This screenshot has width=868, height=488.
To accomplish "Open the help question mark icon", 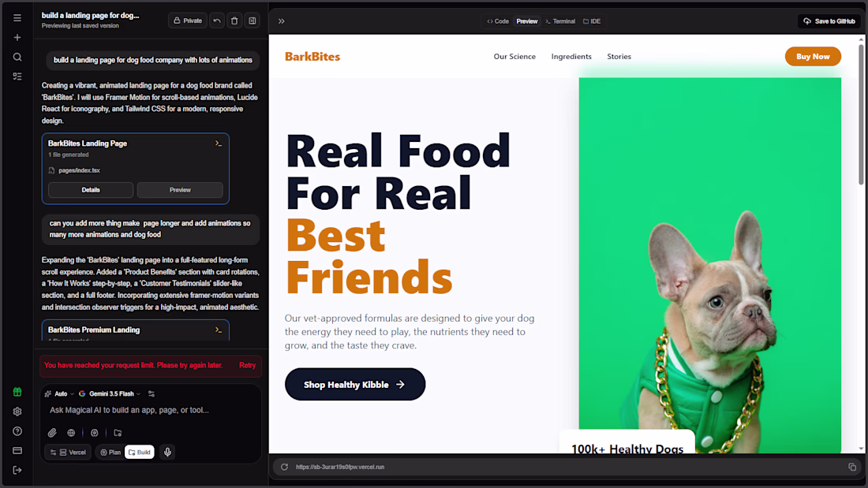I will [x=17, y=431].
